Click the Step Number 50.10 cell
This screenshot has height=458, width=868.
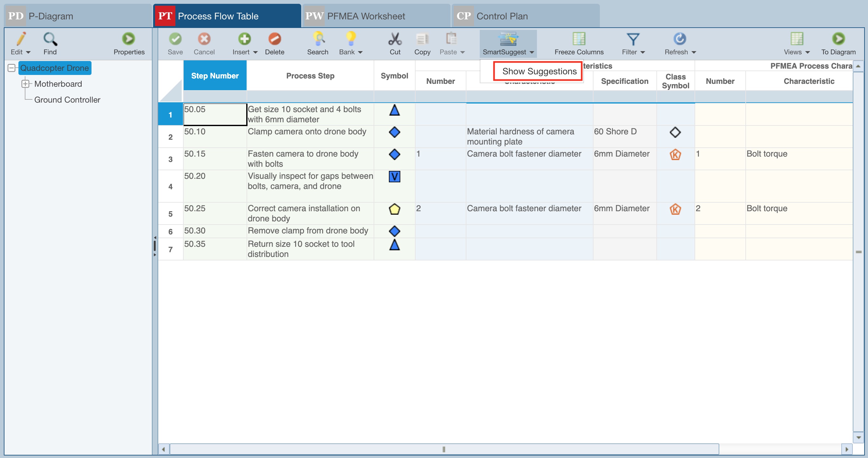coord(214,136)
